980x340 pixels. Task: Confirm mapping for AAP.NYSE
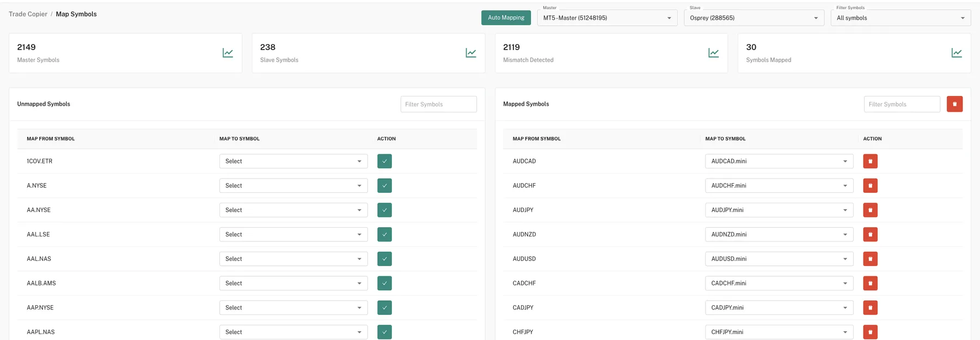(384, 308)
